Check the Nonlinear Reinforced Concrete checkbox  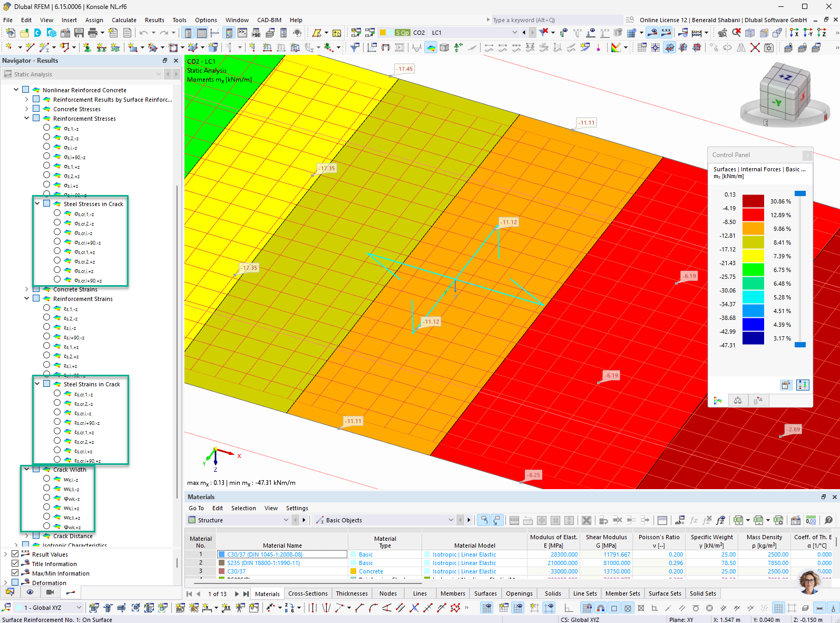(x=26, y=90)
